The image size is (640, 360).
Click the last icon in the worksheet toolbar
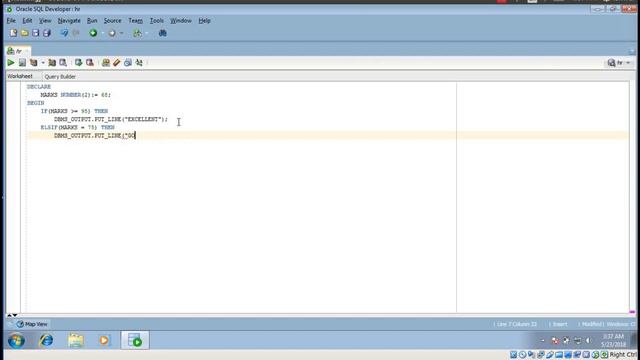click(139, 62)
